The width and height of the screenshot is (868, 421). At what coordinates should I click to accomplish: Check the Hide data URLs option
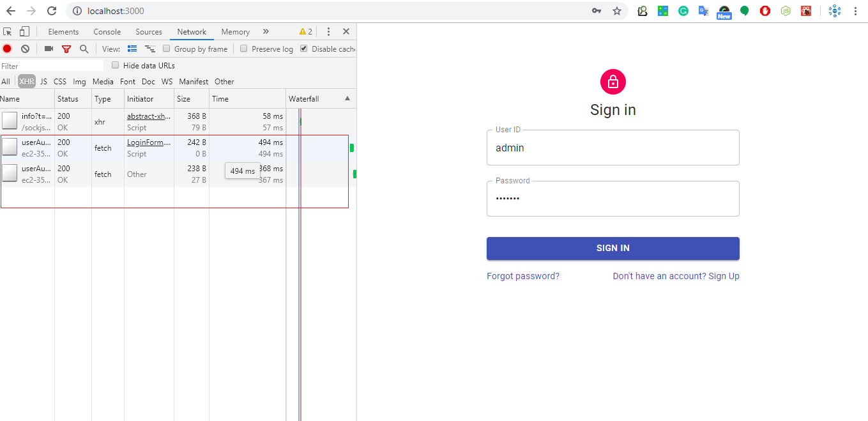[x=116, y=65]
